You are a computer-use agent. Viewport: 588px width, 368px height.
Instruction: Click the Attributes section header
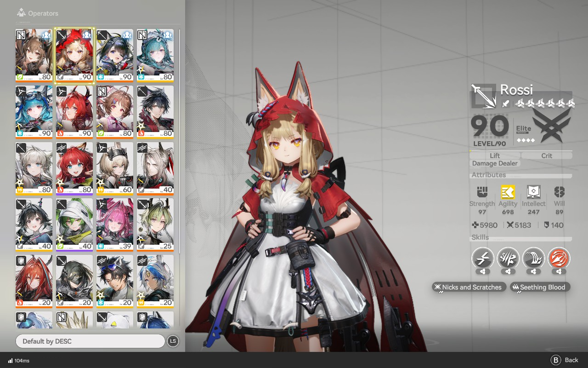pos(489,175)
